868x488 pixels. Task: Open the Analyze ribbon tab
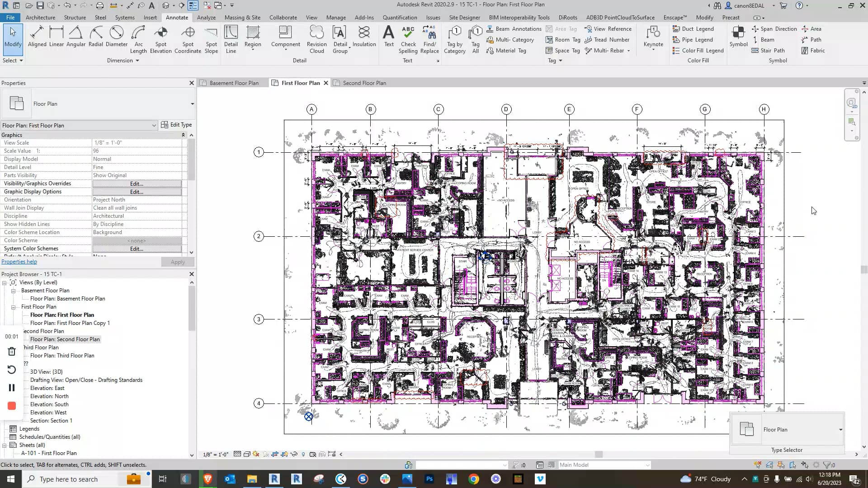point(206,18)
